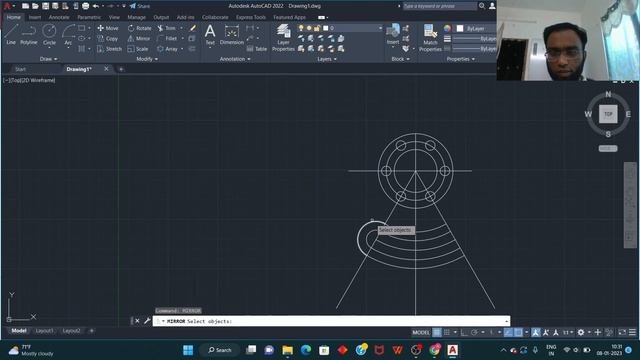Toggle snap mode in status bar

pos(447,332)
